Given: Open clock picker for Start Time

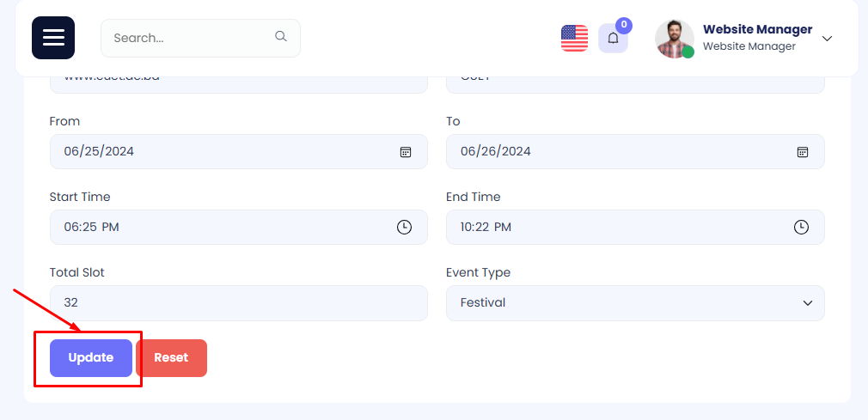Looking at the screenshot, I should tap(404, 228).
